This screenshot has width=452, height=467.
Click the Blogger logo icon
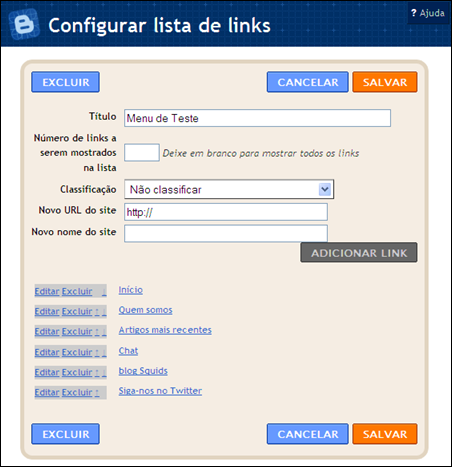[x=24, y=24]
